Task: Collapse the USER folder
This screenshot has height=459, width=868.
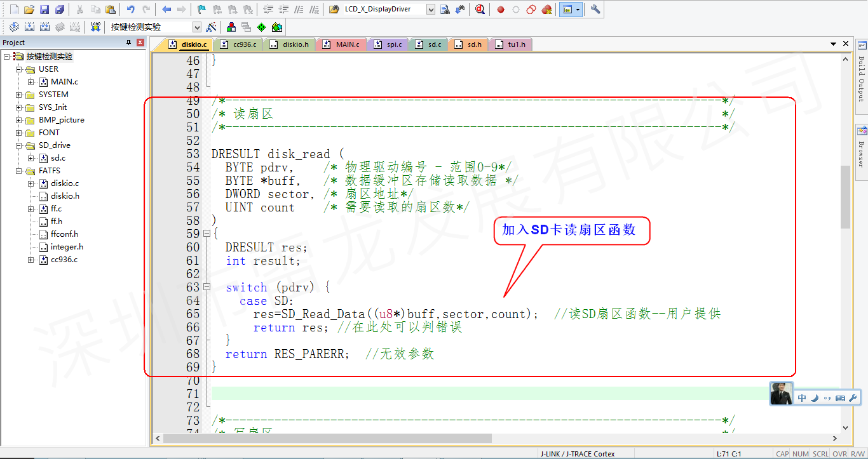Action: pos(19,69)
